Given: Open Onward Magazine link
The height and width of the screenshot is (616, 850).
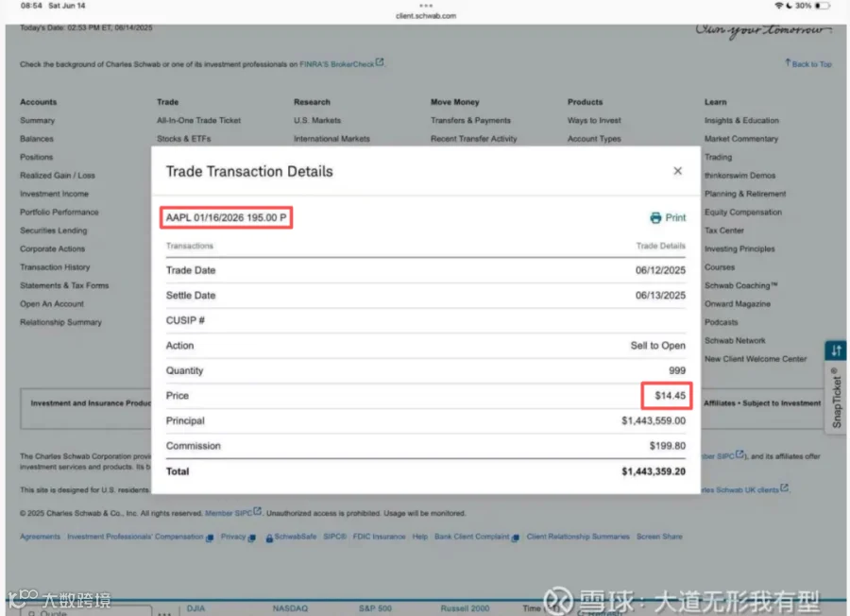Looking at the screenshot, I should click(x=738, y=304).
